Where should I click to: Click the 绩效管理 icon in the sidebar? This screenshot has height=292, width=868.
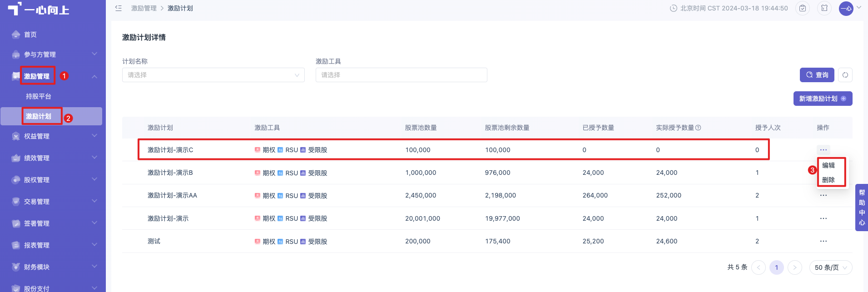click(16, 158)
